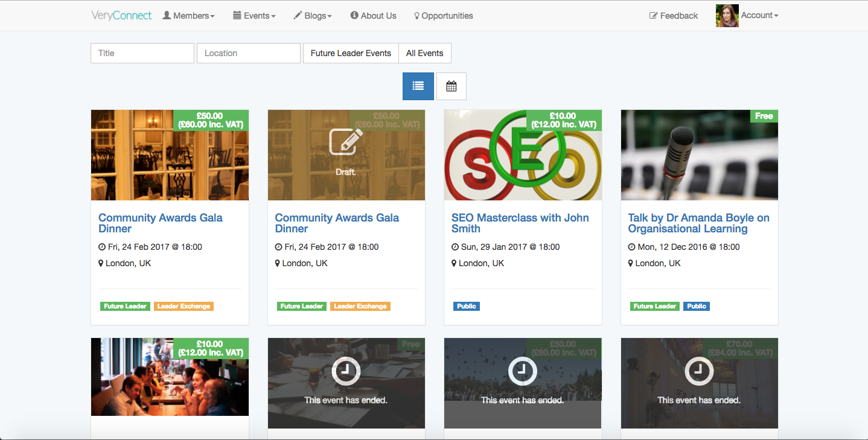868x440 pixels.
Task: Switch to list view of events
Action: tap(418, 86)
